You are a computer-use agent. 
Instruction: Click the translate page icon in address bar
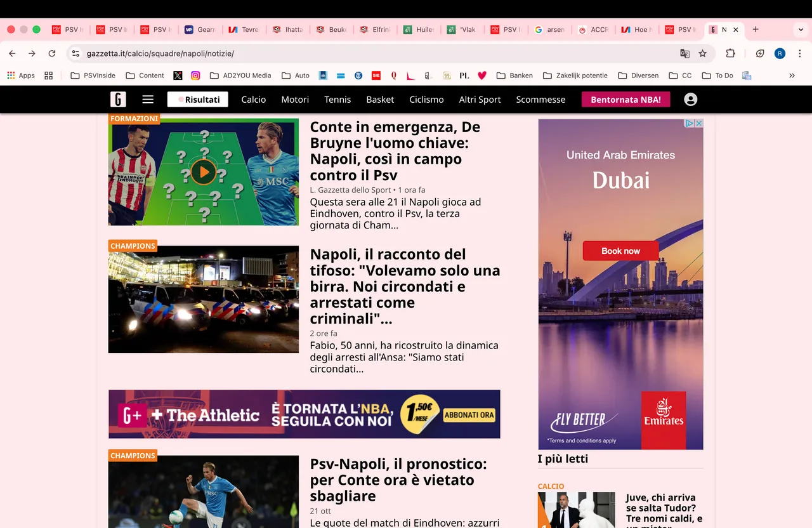click(684, 54)
